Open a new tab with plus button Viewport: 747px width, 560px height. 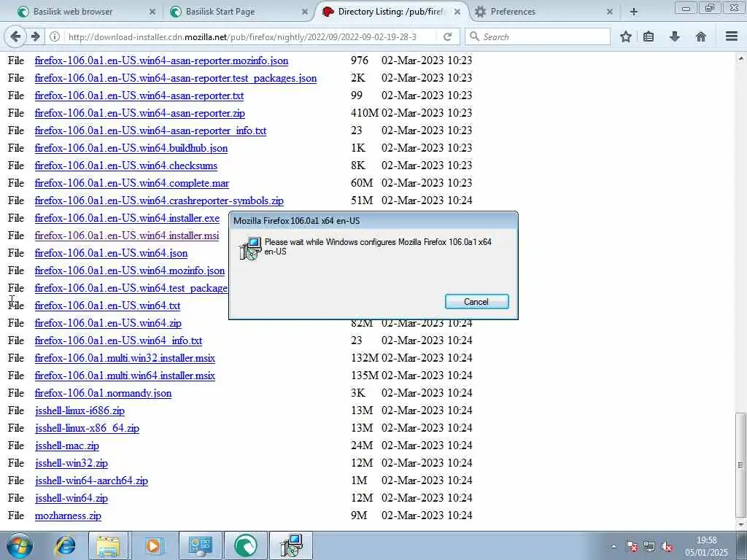coord(634,12)
